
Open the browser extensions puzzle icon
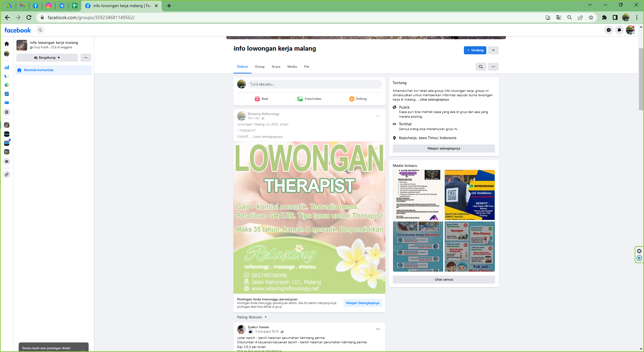click(x=604, y=17)
